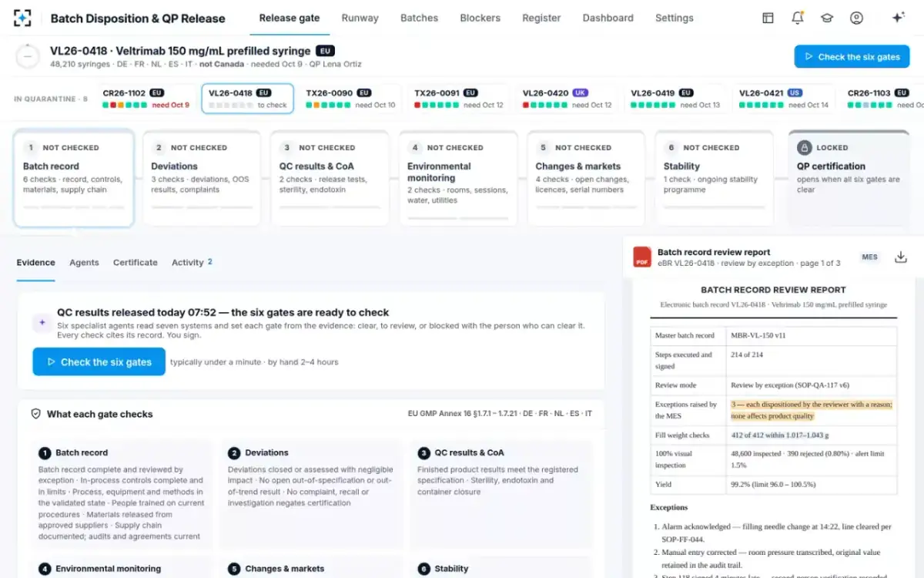Click the Batch record review report title

point(714,252)
